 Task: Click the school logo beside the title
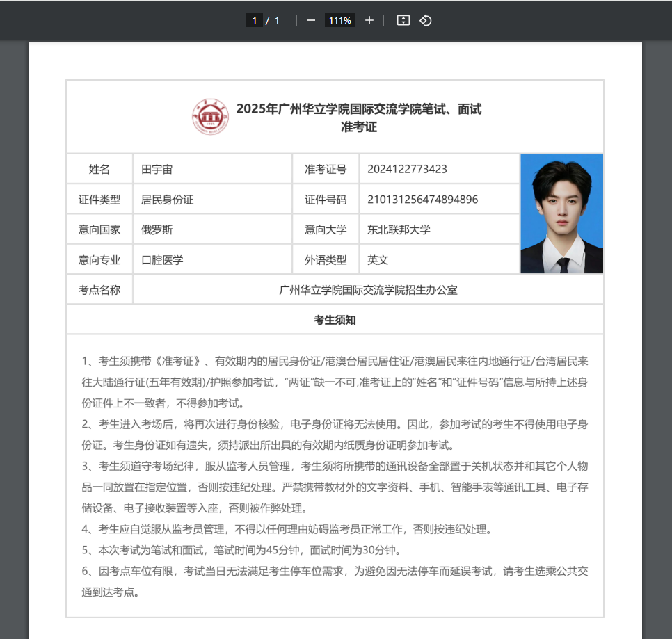[x=210, y=118]
